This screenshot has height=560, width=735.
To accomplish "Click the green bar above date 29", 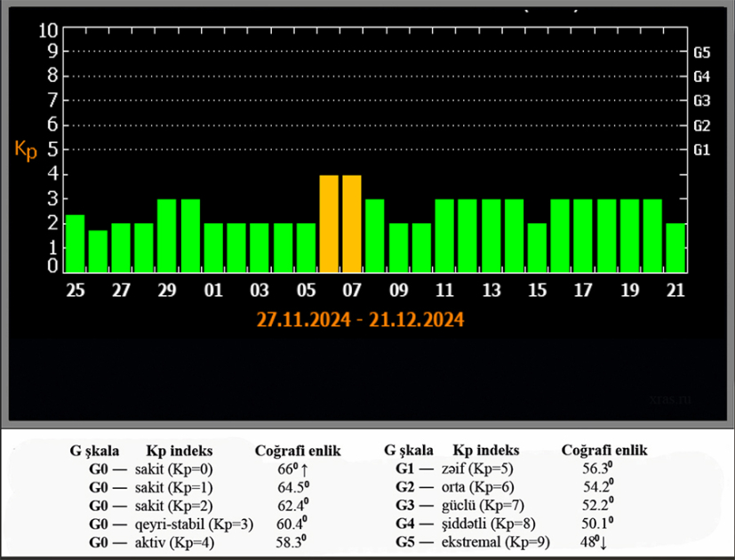I will point(167,235).
